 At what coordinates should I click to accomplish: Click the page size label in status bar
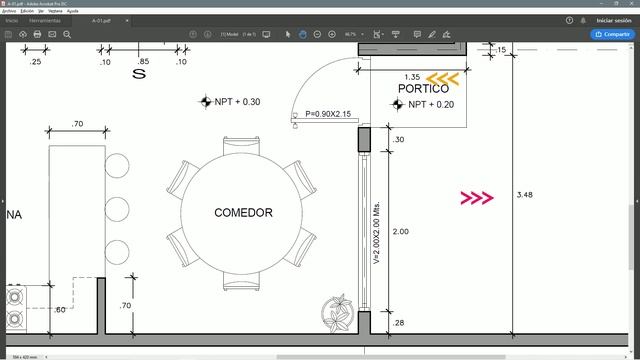25,357
